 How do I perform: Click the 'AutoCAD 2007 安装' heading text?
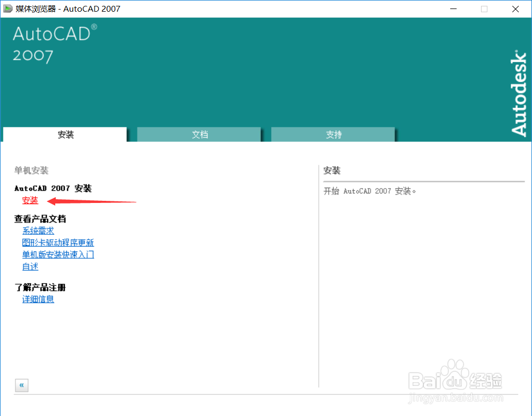53,189
